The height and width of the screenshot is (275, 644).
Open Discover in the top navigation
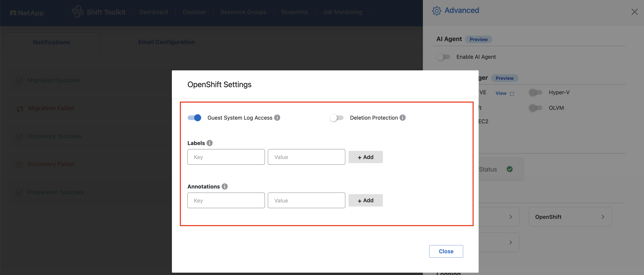[194, 12]
